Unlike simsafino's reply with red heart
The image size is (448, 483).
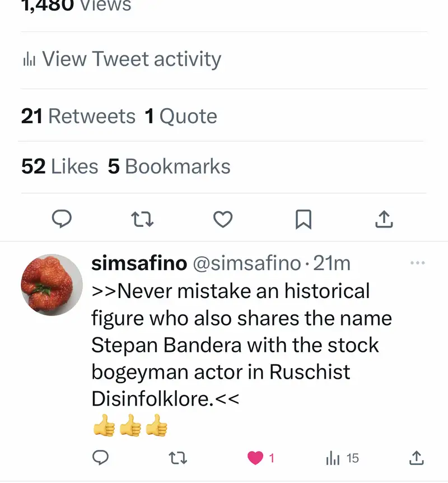coord(256,458)
